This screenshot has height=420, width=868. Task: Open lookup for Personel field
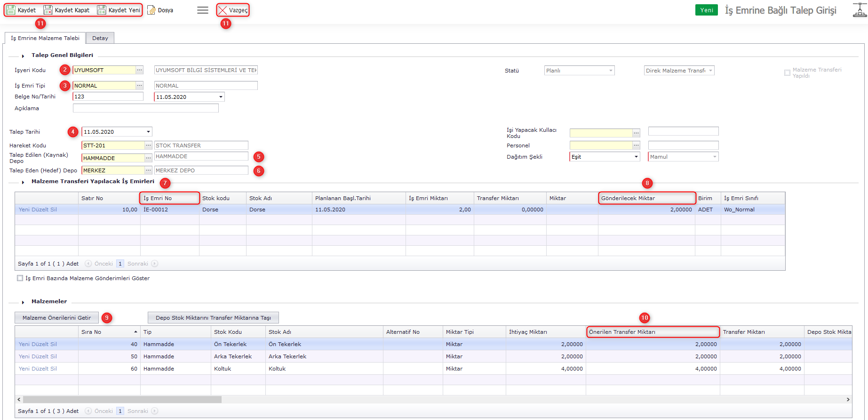tap(636, 145)
